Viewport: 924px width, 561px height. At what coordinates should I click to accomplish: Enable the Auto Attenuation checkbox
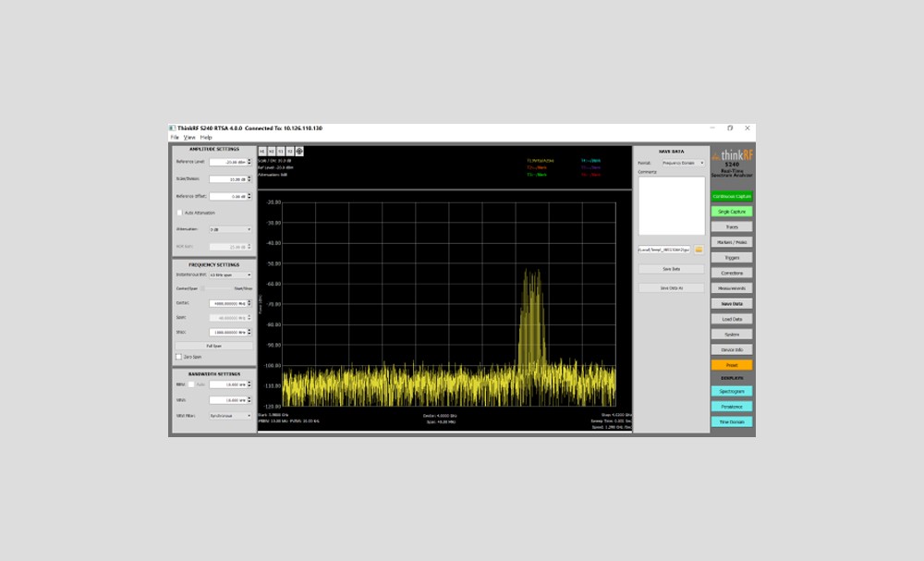tap(179, 213)
